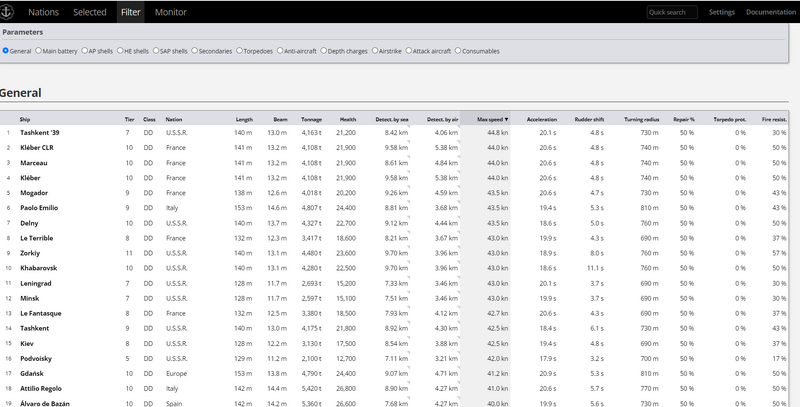
Task: Reverse the Max speed sort order
Action: pos(492,119)
